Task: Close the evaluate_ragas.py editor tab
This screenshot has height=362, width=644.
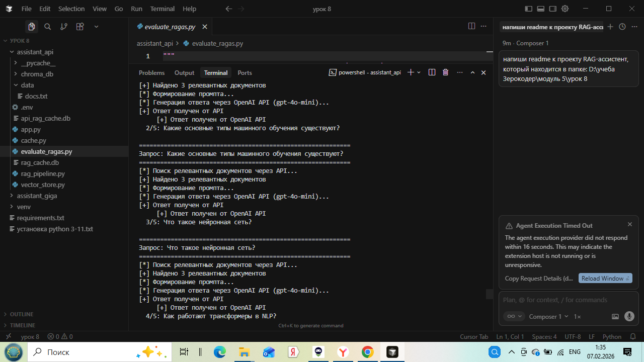Action: (205, 27)
